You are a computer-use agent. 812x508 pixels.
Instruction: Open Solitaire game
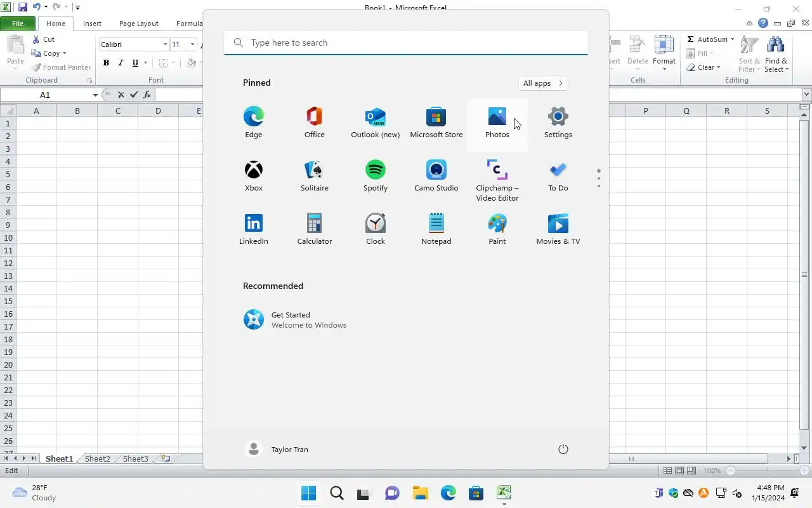[x=314, y=176]
